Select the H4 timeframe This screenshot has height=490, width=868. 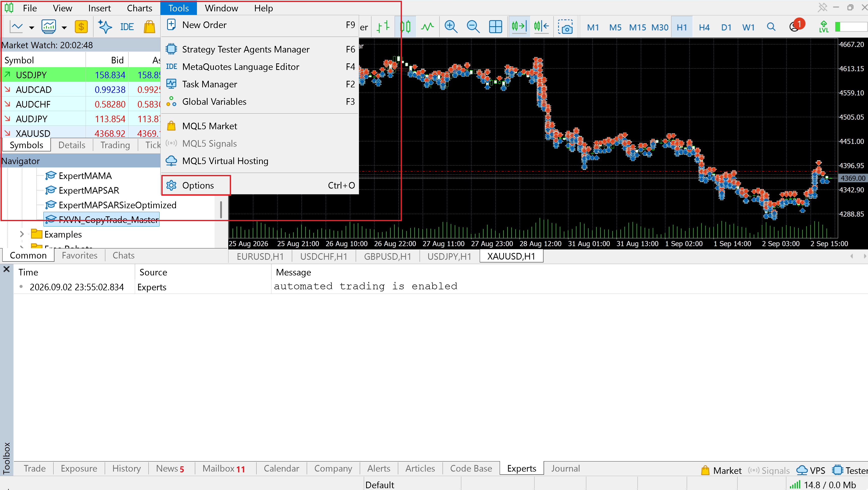tap(704, 27)
